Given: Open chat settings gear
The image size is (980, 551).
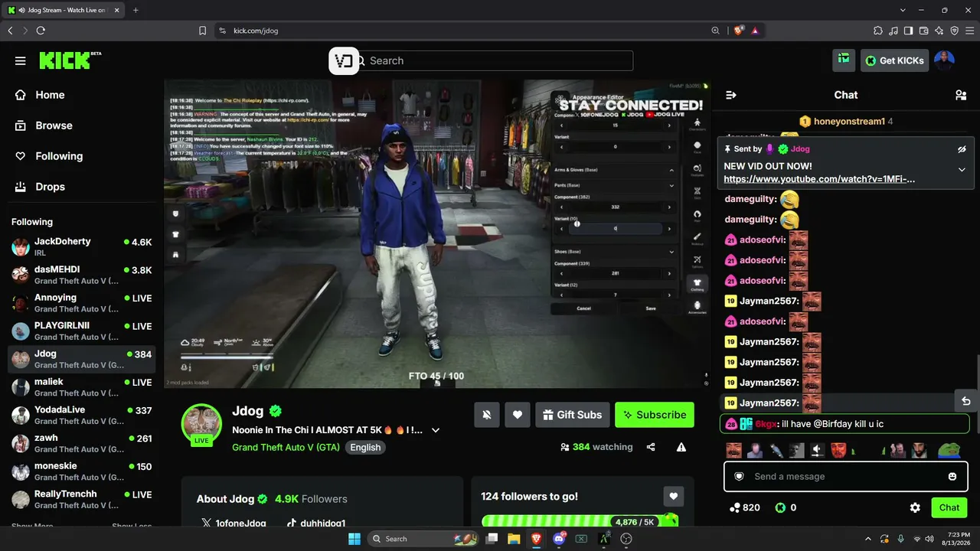Looking at the screenshot, I should [915, 507].
